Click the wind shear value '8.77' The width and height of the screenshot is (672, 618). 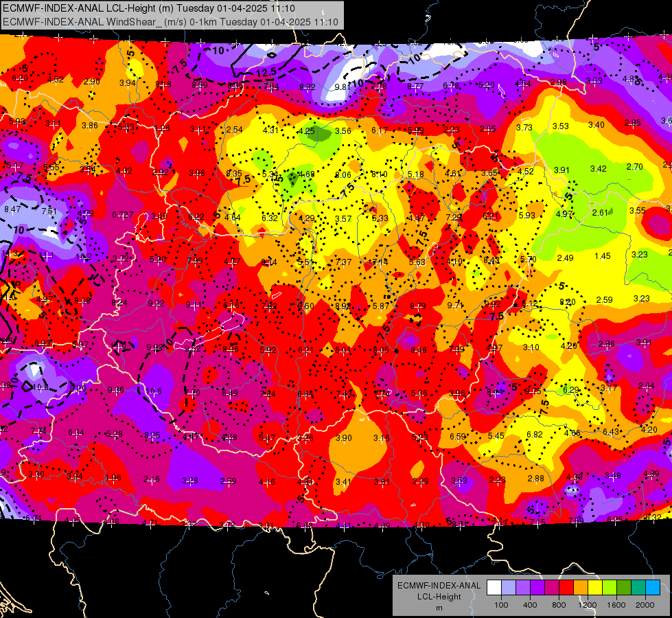[x=415, y=87]
